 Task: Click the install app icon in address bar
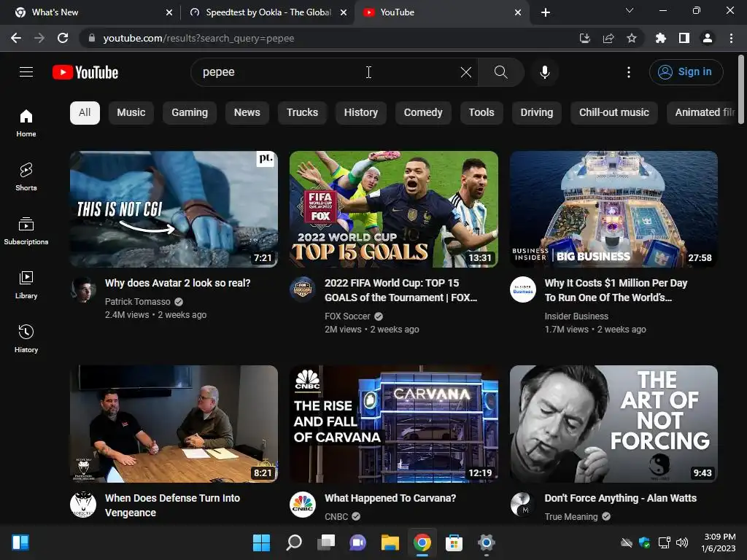[x=585, y=38]
